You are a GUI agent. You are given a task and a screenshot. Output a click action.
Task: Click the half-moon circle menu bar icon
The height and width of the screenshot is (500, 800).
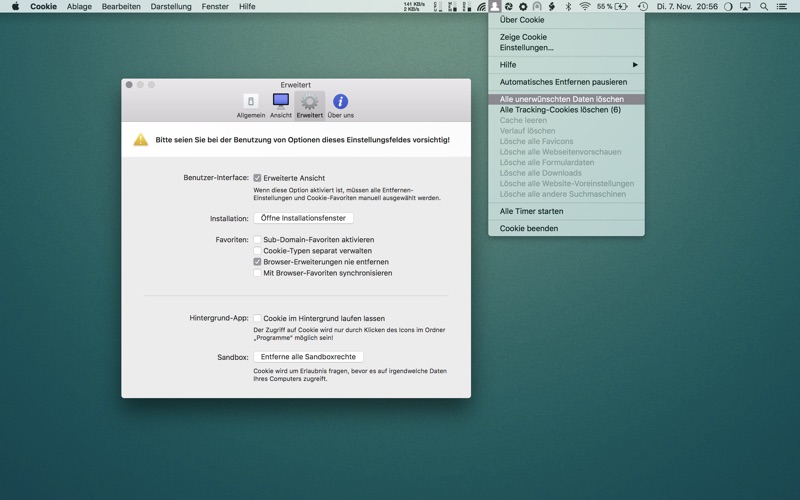728,6
